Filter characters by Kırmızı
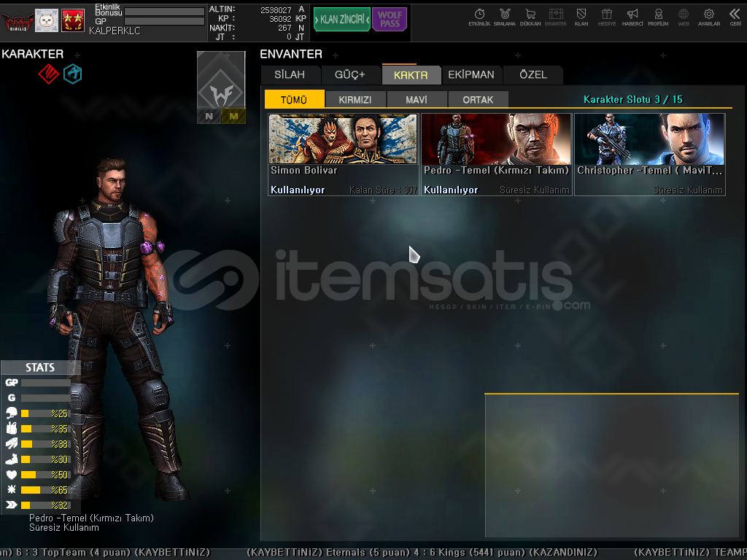 (355, 99)
